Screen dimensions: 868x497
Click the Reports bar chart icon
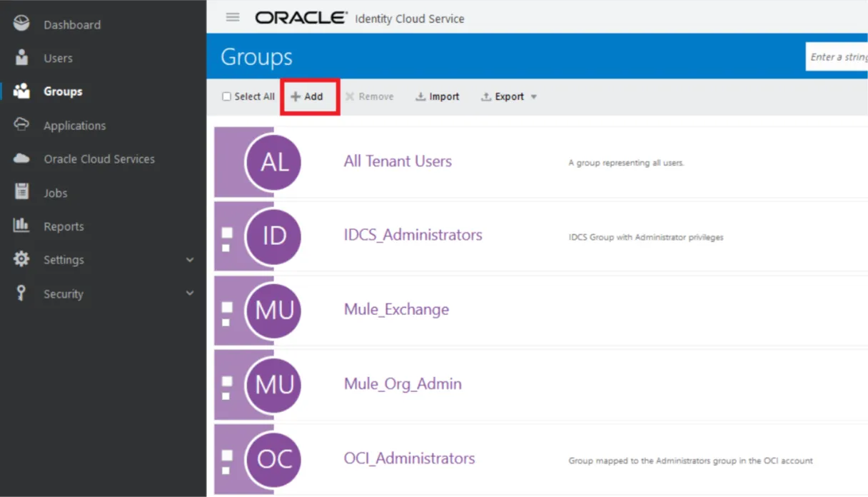tap(22, 225)
